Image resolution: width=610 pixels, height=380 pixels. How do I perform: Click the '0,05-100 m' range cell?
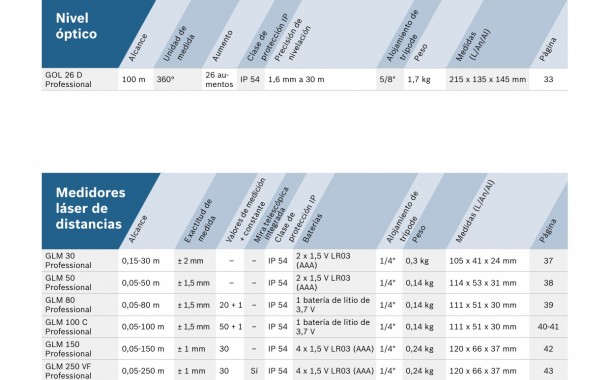[143, 327]
